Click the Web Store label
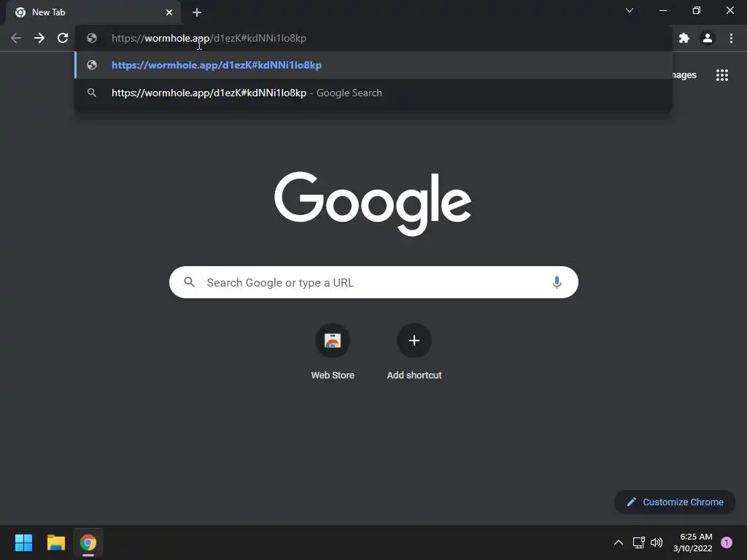The image size is (747, 560). (x=333, y=376)
